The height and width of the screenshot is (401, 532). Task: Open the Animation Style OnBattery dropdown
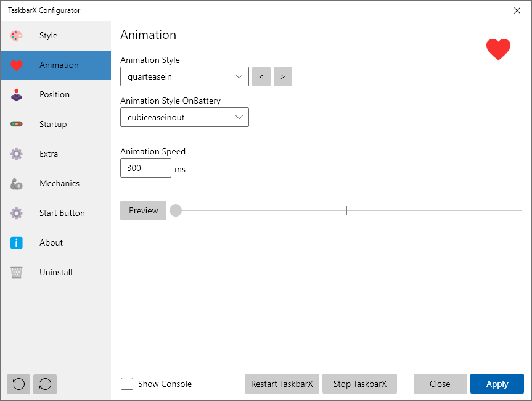tap(184, 117)
